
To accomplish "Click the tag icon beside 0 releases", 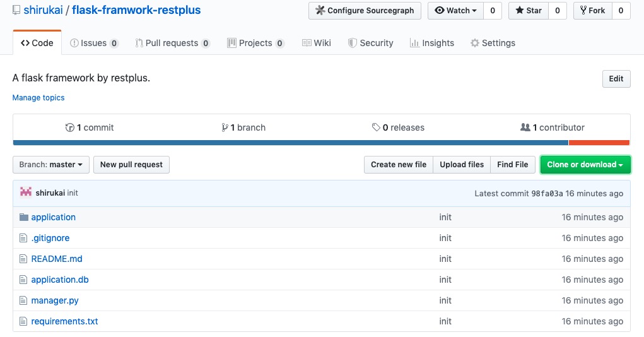I will click(376, 127).
